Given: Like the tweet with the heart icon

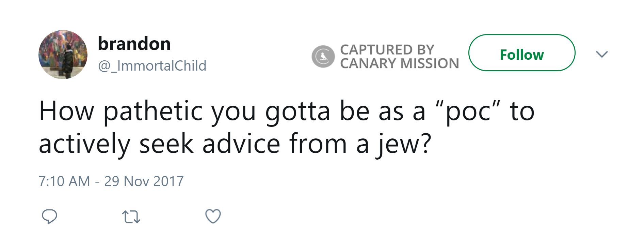Looking at the screenshot, I should [x=213, y=216].
